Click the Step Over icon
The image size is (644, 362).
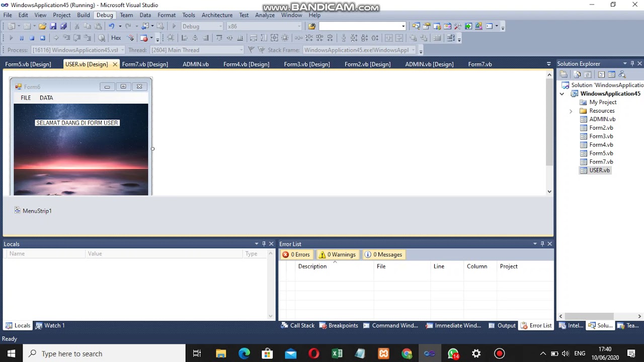77,38
